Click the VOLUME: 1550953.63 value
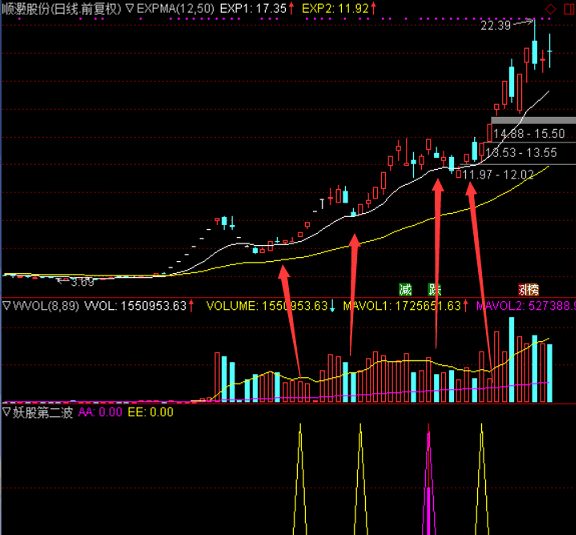This screenshot has height=535, width=576. tap(267, 306)
